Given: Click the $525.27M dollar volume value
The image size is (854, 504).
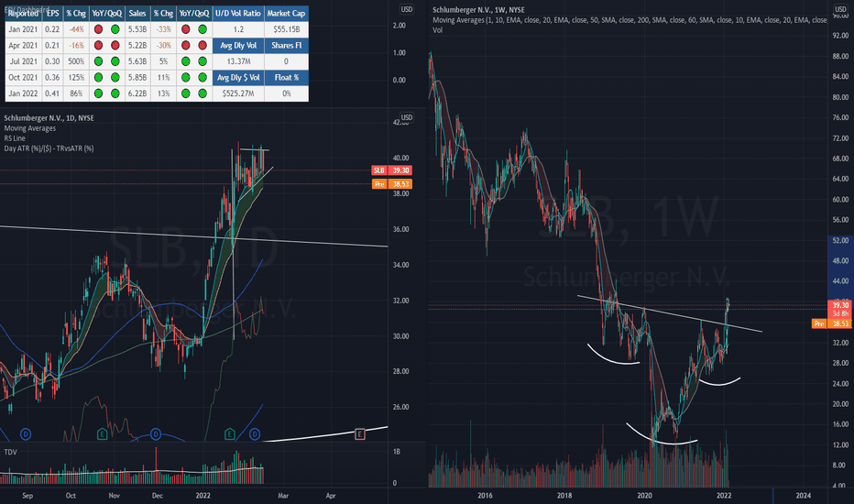Looking at the screenshot, I should coord(238,93).
